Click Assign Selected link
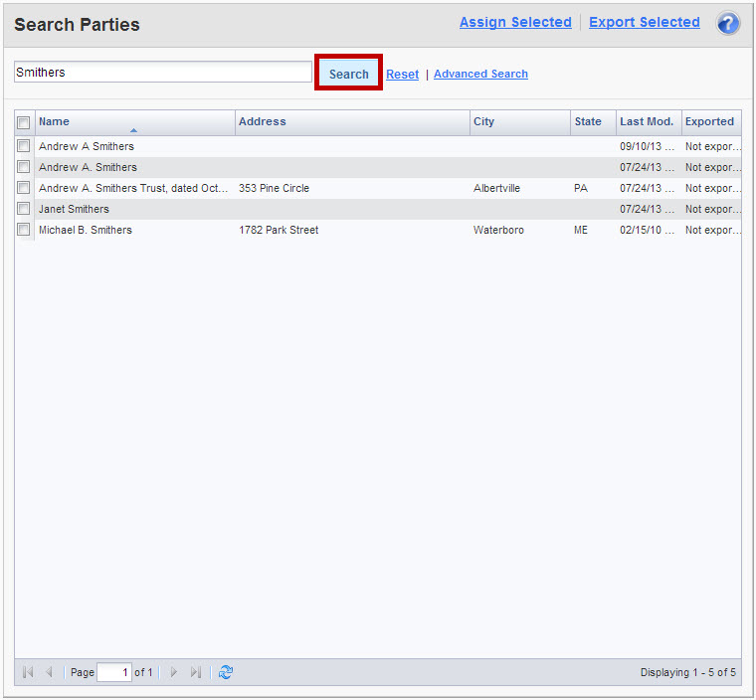 515,22
